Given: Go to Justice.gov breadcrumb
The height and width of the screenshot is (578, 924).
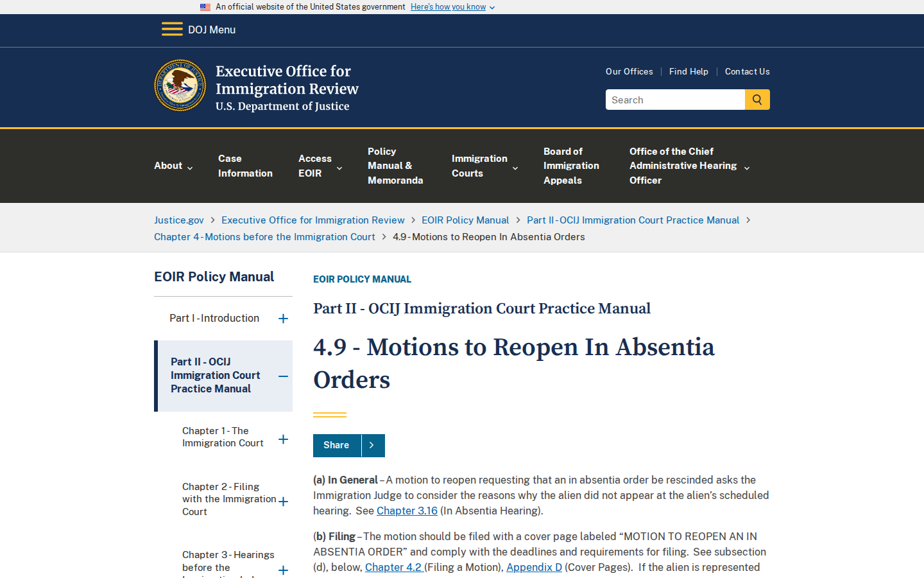Looking at the screenshot, I should 179,220.
